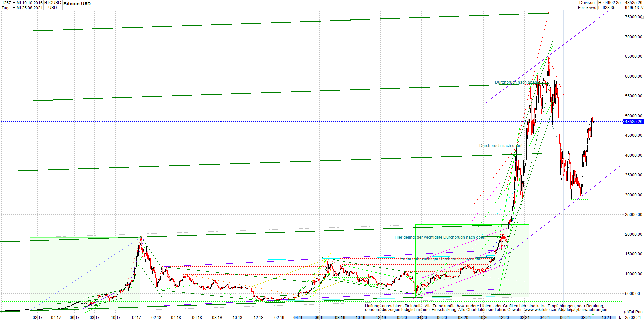Click the 40000.00 price axis label
This screenshot has width=644, height=320.
tap(634, 155)
